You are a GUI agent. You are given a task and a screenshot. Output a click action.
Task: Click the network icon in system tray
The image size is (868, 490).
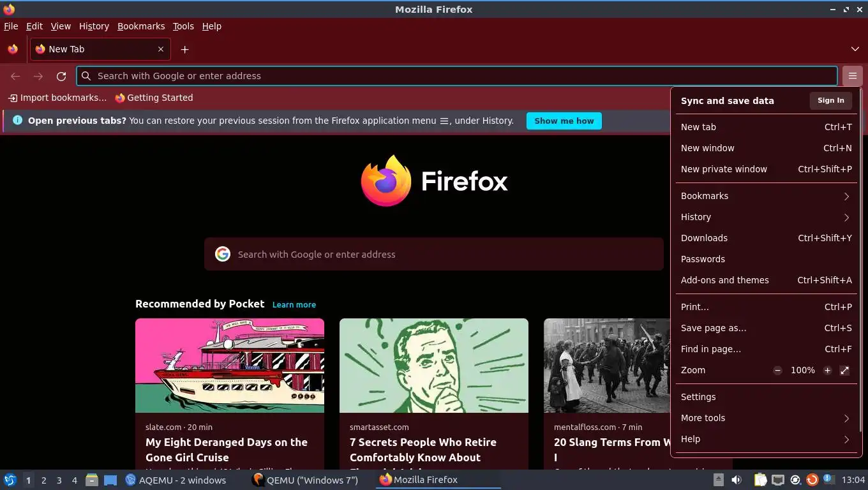click(777, 480)
